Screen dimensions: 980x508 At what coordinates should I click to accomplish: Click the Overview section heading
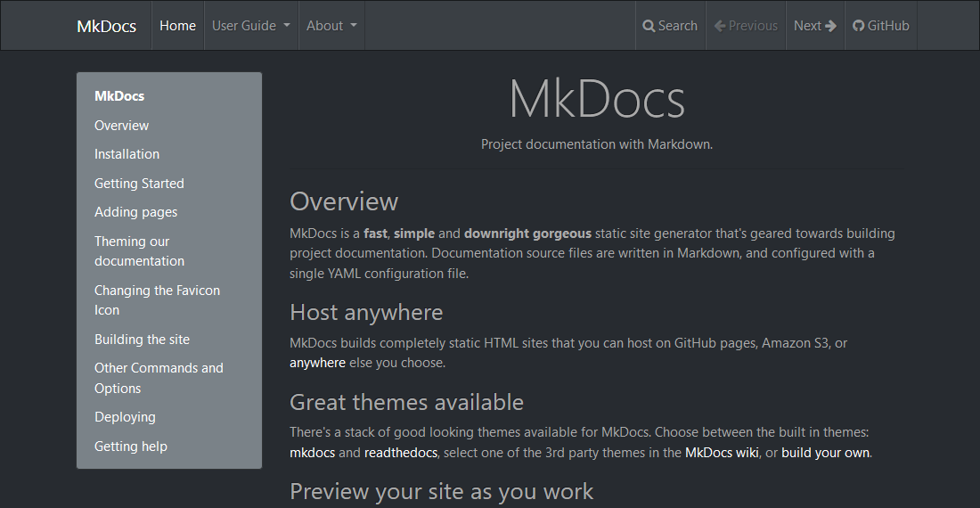344,201
